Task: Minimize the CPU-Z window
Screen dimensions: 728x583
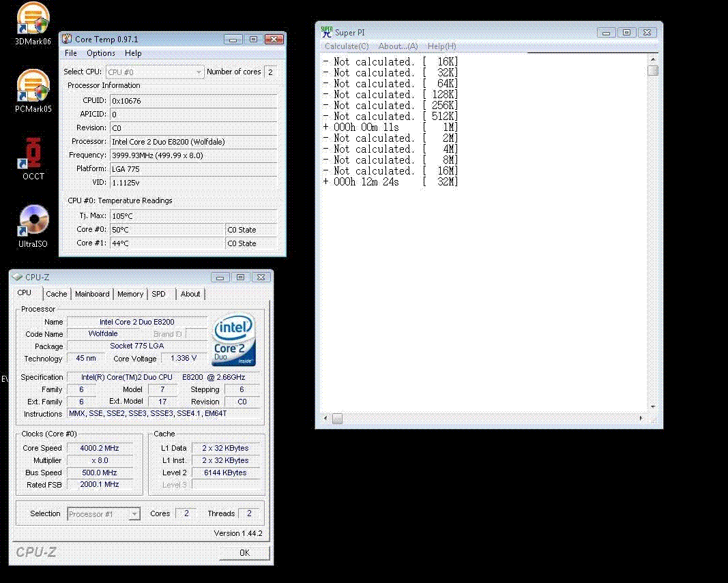Action: (x=220, y=277)
